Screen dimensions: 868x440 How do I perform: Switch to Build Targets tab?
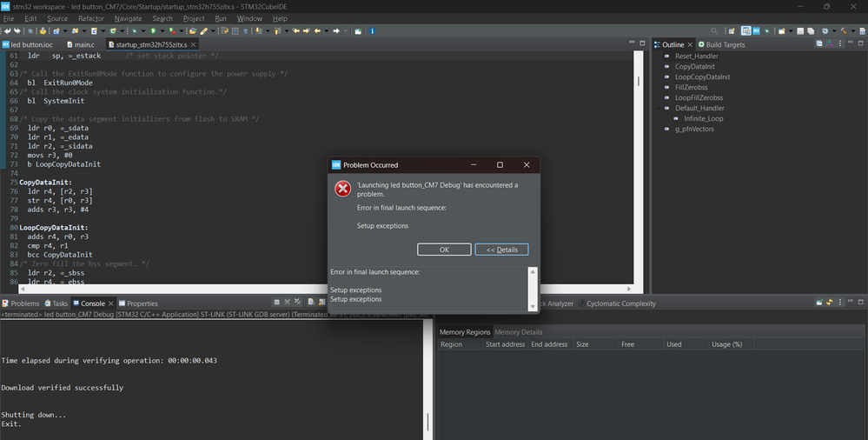click(721, 44)
